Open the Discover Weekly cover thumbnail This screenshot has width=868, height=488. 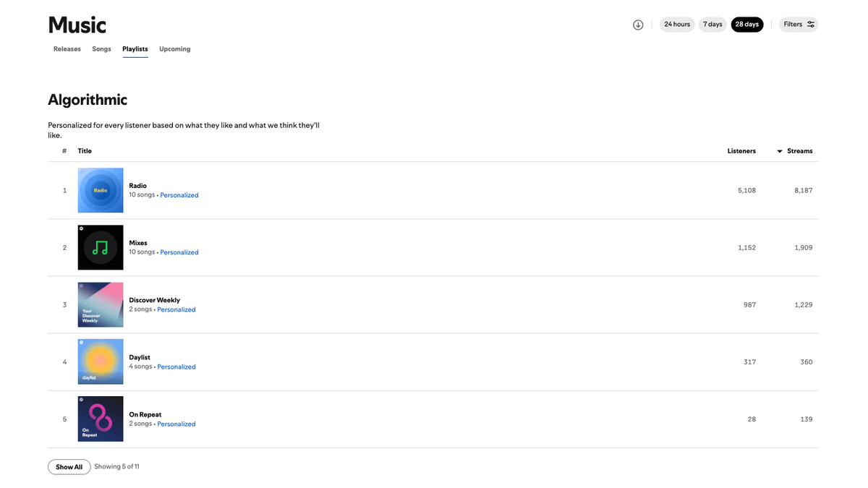(x=101, y=304)
